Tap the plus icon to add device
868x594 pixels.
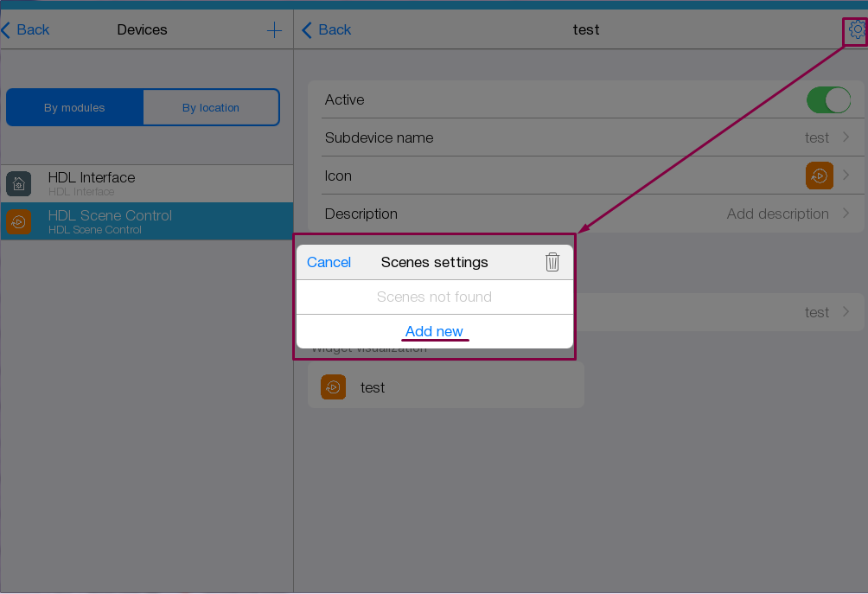[274, 30]
